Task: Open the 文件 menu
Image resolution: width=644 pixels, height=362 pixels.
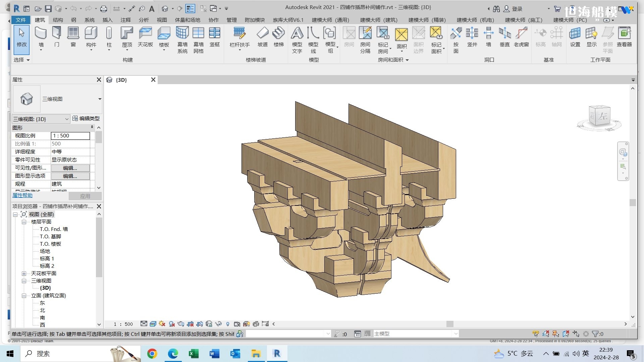Action: 20,20
